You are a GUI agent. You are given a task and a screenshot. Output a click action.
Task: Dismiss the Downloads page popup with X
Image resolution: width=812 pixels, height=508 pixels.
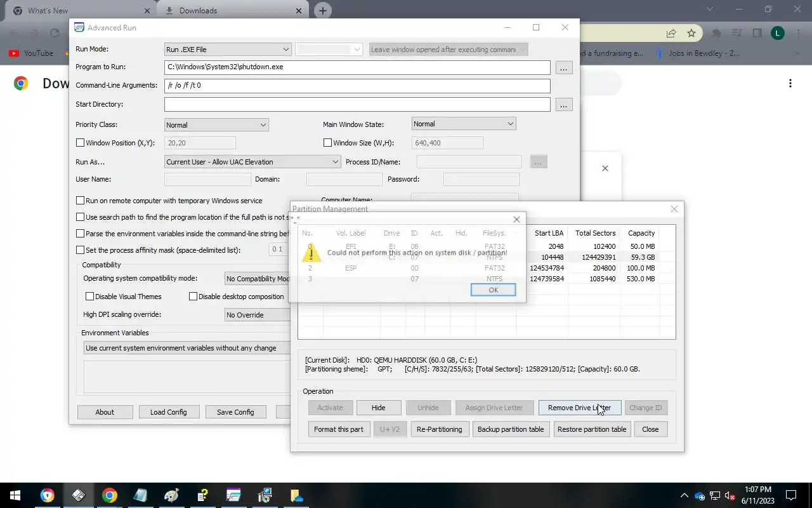[x=605, y=168]
